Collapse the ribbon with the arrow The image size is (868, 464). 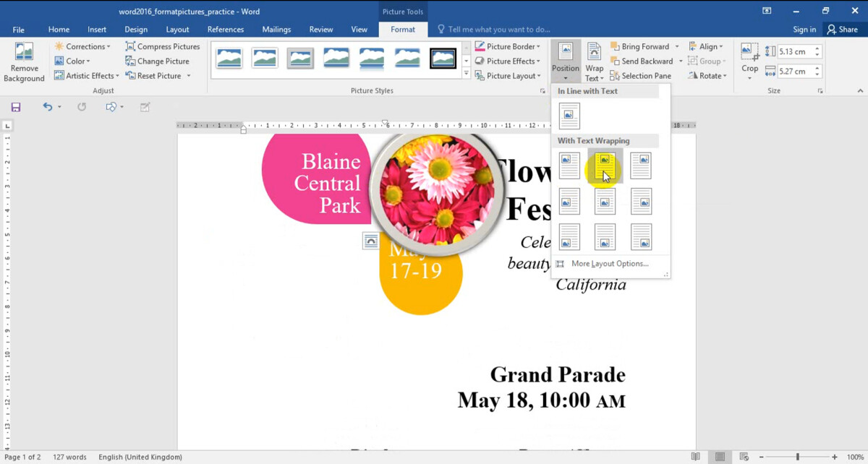tap(861, 91)
